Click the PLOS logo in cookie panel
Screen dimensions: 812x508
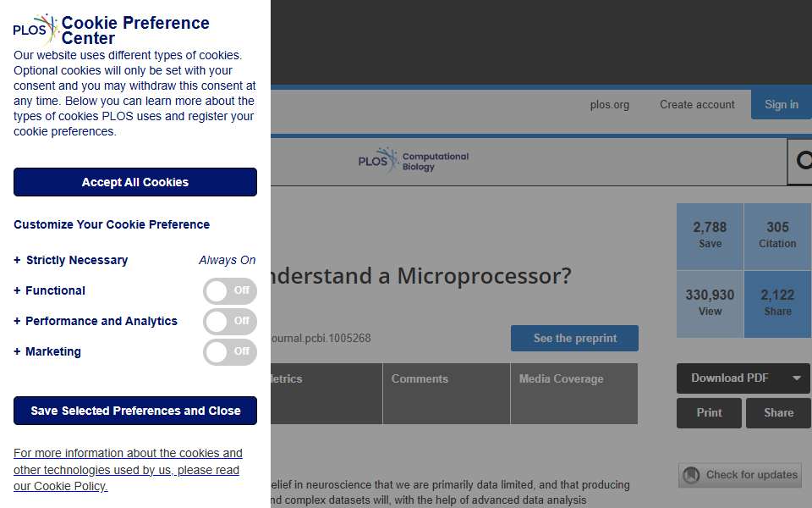click(36, 29)
